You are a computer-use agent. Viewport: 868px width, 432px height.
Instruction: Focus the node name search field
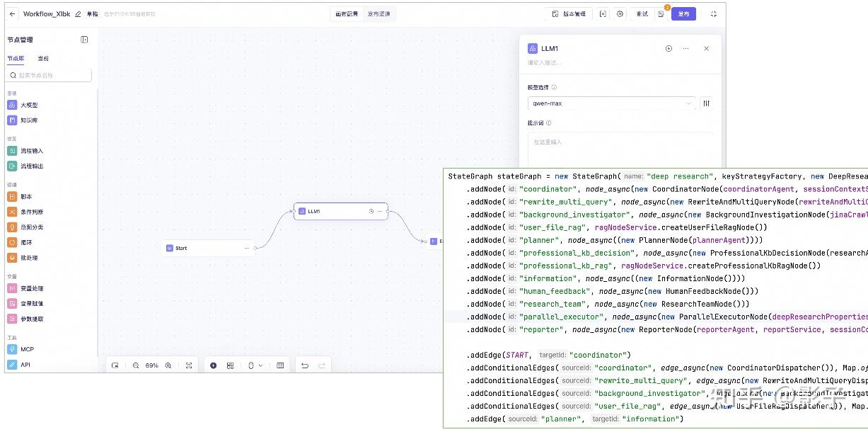(x=50, y=75)
